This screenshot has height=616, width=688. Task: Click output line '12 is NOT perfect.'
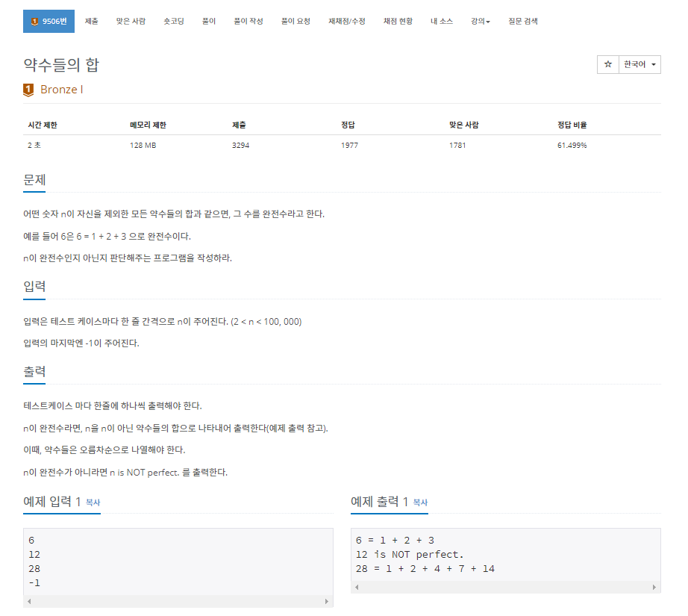(410, 555)
